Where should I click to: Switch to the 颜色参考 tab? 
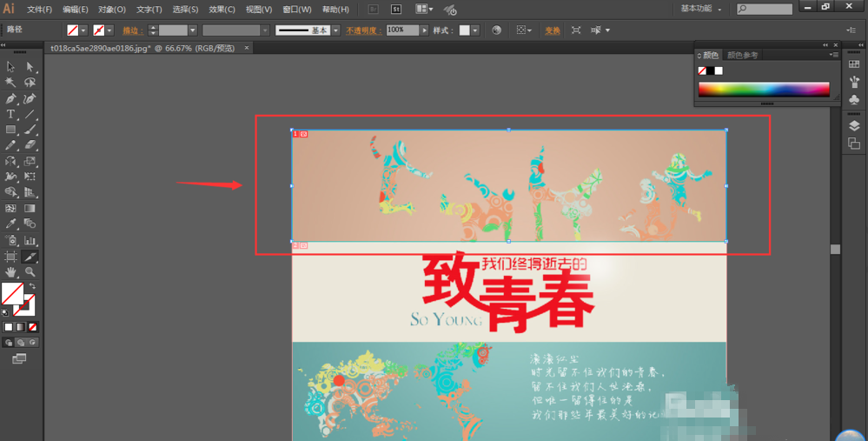(x=742, y=55)
